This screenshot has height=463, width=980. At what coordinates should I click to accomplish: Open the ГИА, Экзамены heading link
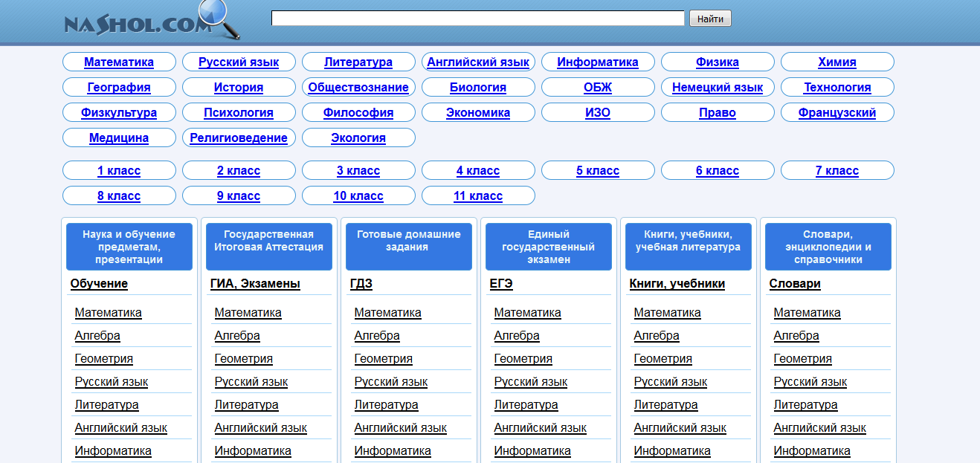[x=255, y=284]
